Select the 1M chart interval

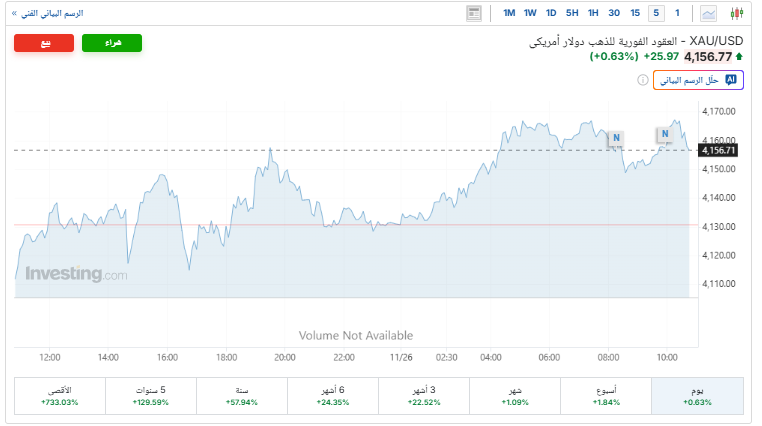tap(509, 13)
